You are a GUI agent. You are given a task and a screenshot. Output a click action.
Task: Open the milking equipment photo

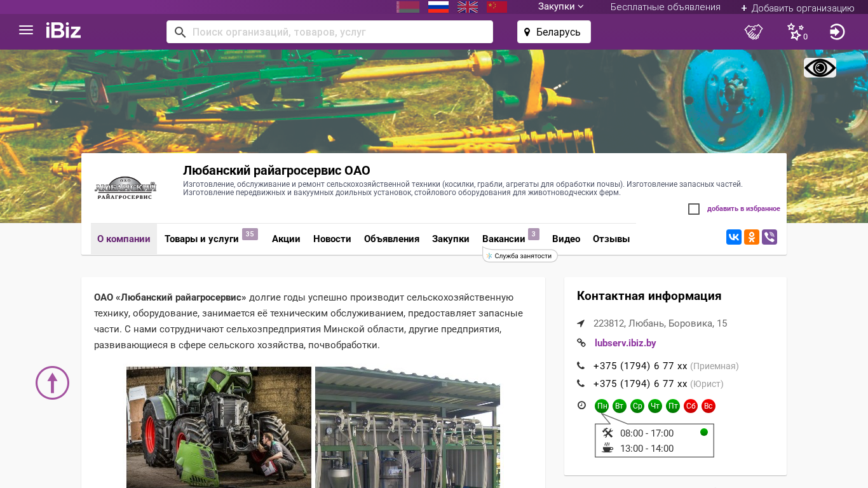[407, 427]
